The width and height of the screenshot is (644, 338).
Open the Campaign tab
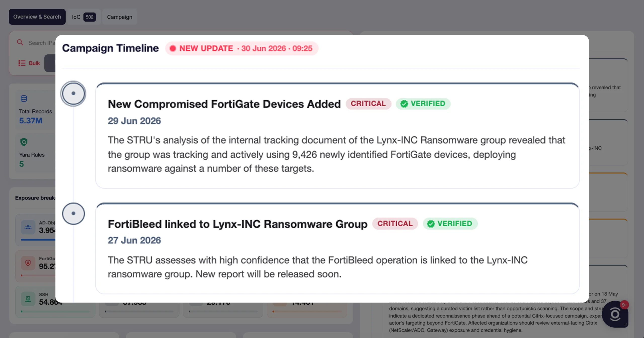click(119, 17)
